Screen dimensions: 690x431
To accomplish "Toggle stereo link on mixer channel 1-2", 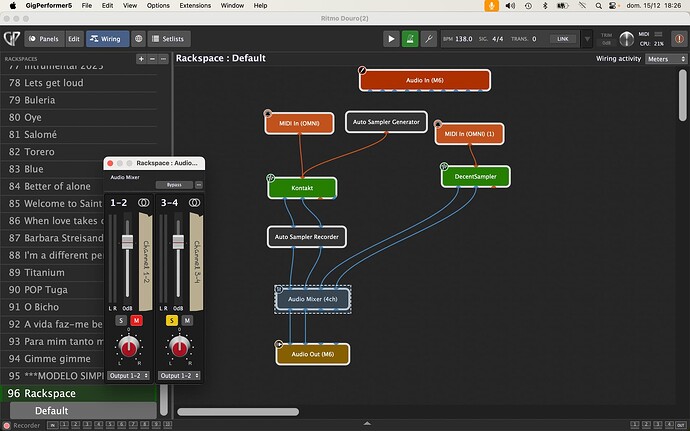I will point(143,203).
